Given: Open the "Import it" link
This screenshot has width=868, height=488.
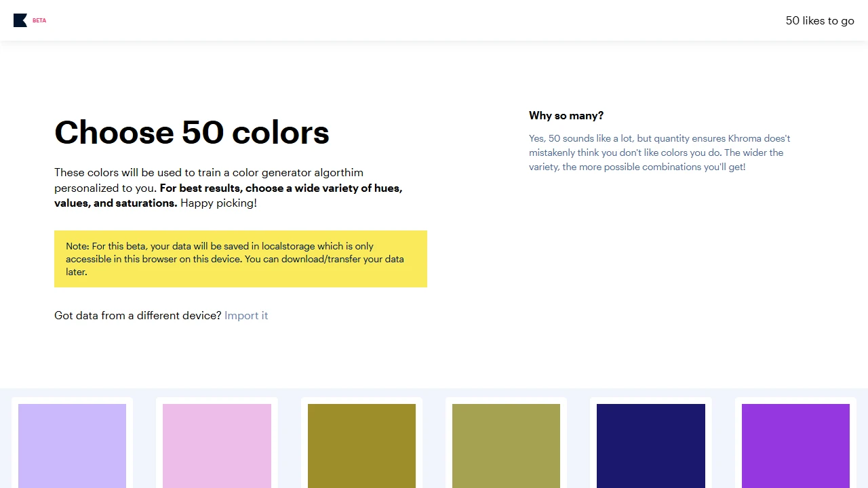Looking at the screenshot, I should click(x=246, y=315).
